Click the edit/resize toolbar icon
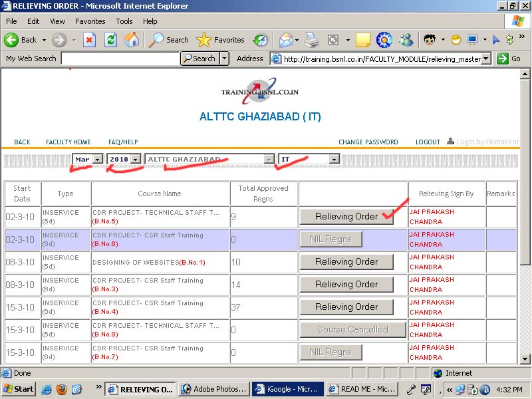This screenshot has width=532, height=399. (333, 41)
